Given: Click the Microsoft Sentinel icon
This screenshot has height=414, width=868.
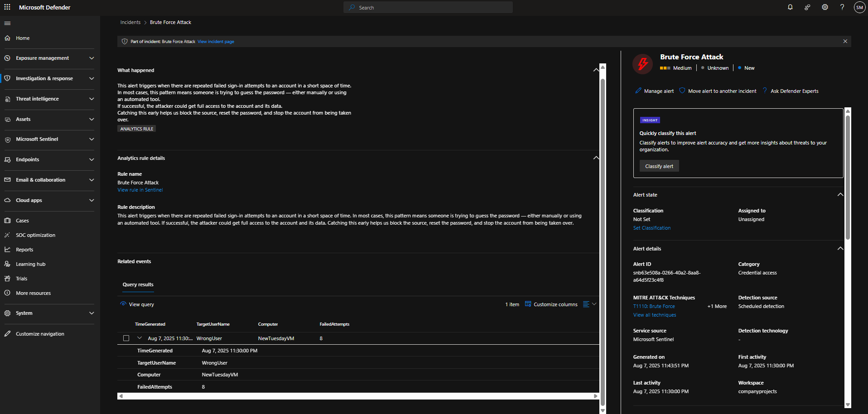Looking at the screenshot, I should pos(7,140).
